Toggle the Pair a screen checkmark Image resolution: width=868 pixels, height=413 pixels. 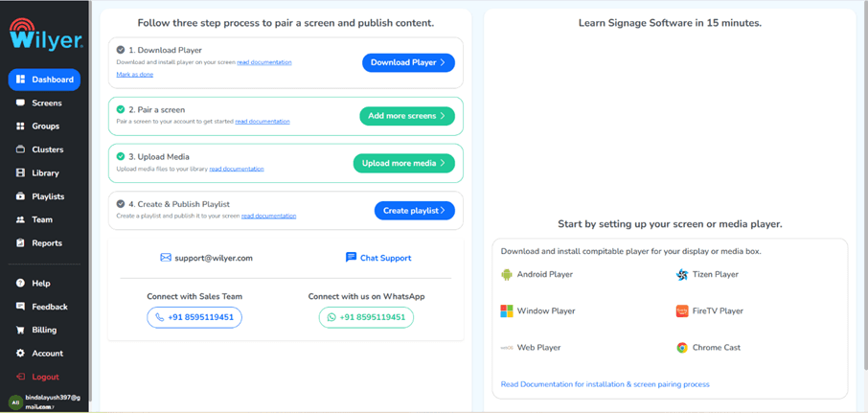click(x=120, y=109)
